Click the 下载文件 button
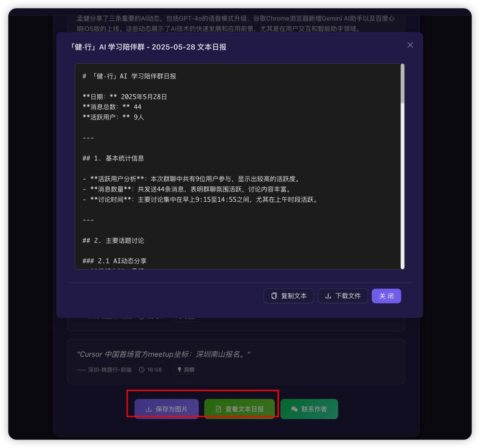This screenshot has width=480, height=448. click(343, 296)
